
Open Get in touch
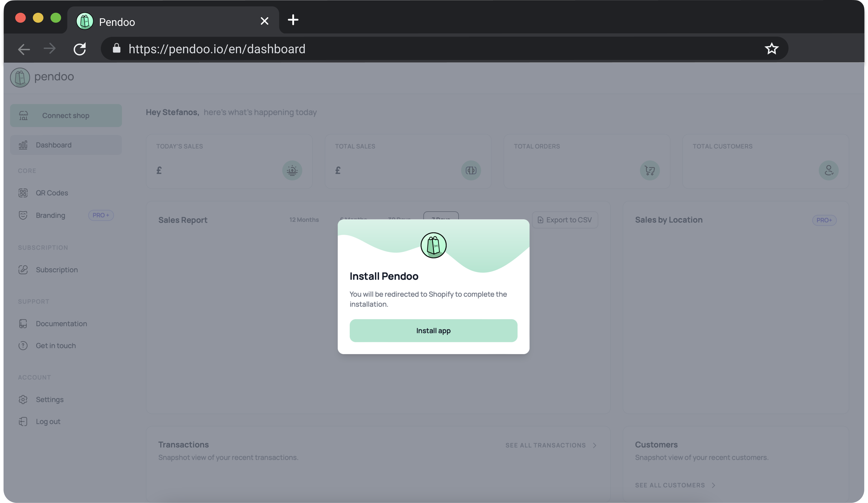pos(56,345)
